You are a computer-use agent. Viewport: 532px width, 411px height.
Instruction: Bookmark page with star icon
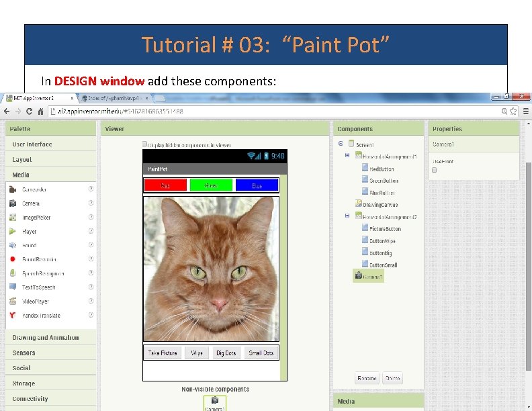coord(513,111)
